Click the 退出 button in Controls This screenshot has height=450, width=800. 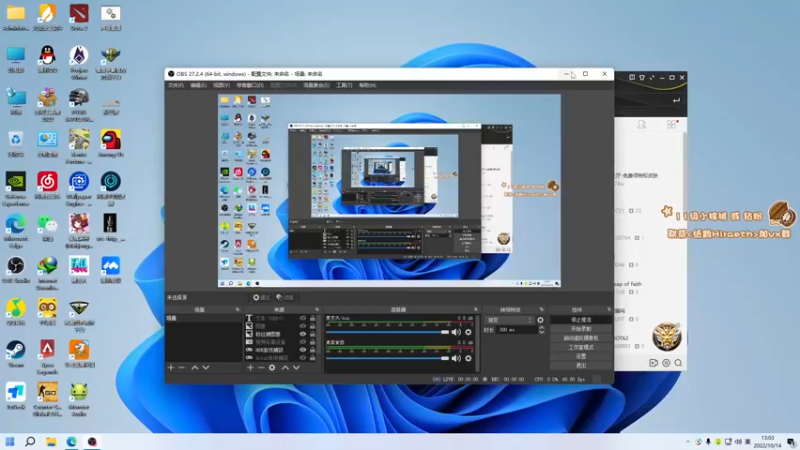(581, 365)
